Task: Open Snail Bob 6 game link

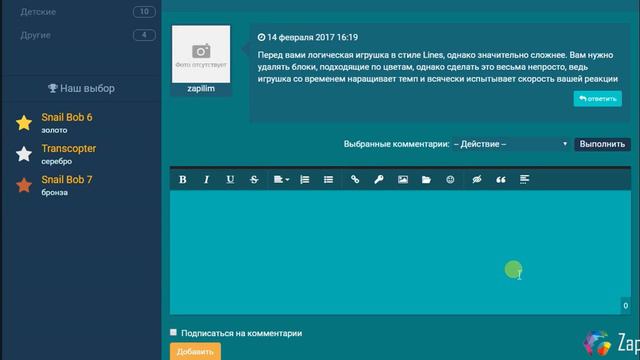Action: click(x=67, y=118)
